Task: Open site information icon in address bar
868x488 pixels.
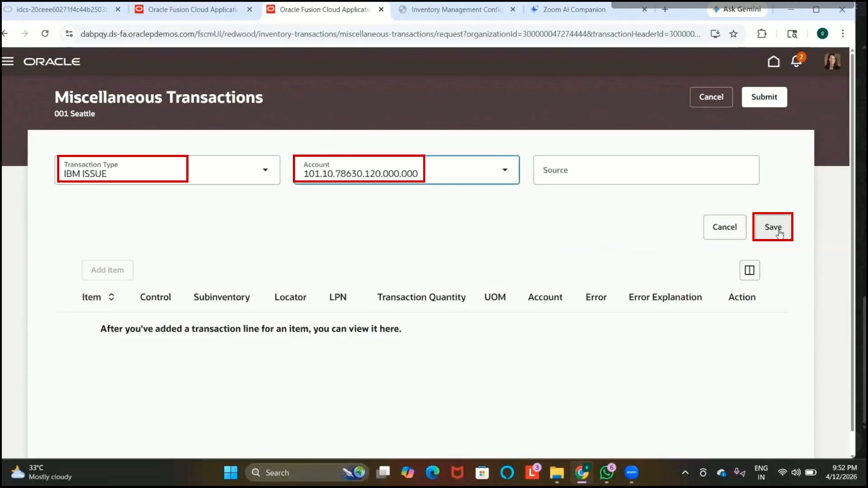Action: point(69,33)
